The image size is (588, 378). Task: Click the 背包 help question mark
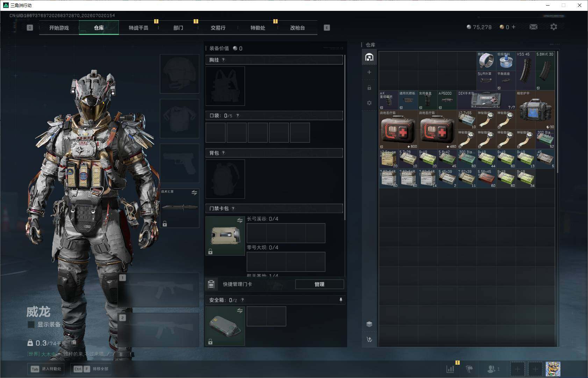click(x=224, y=153)
